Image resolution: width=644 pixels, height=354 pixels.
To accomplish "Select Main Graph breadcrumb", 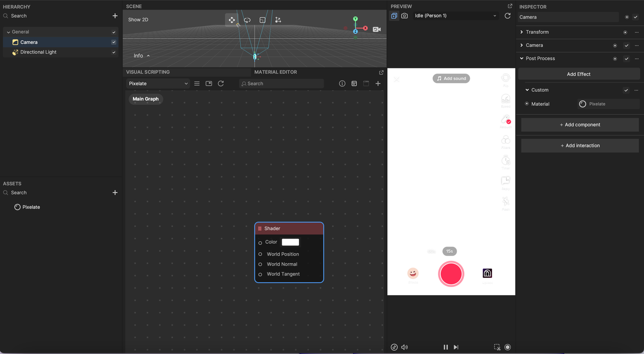I will point(146,99).
